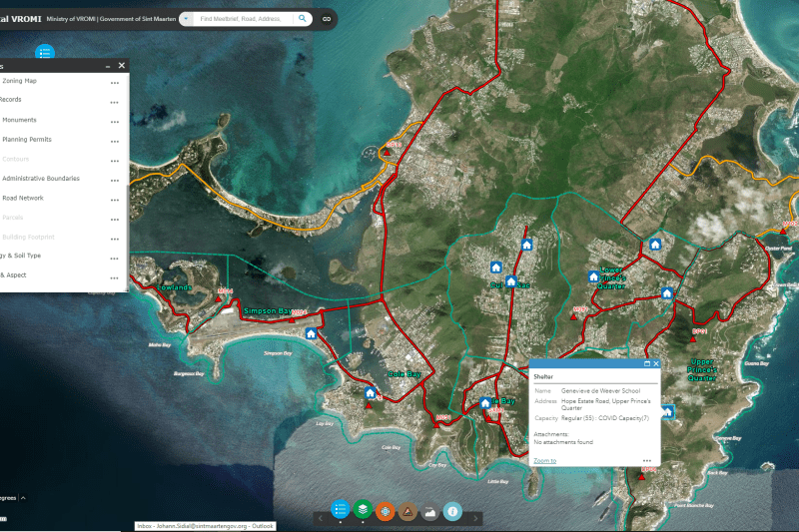Open options menu for Road Network layer
The width and height of the screenshot is (799, 532).
coord(115,200)
